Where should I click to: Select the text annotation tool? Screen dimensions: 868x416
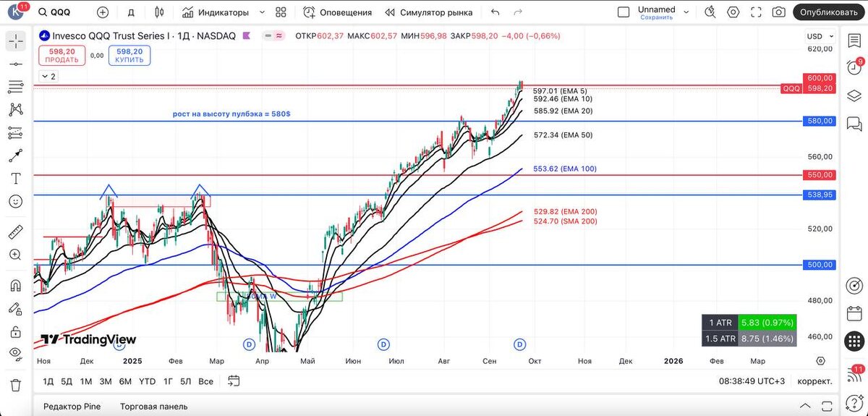[x=15, y=178]
